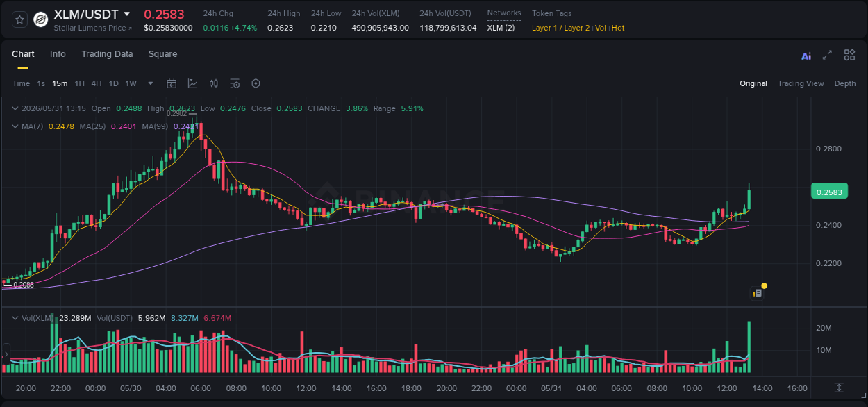Click the scroll-to-latest icon on the time axis
This screenshot has height=407, width=868.
point(839,387)
